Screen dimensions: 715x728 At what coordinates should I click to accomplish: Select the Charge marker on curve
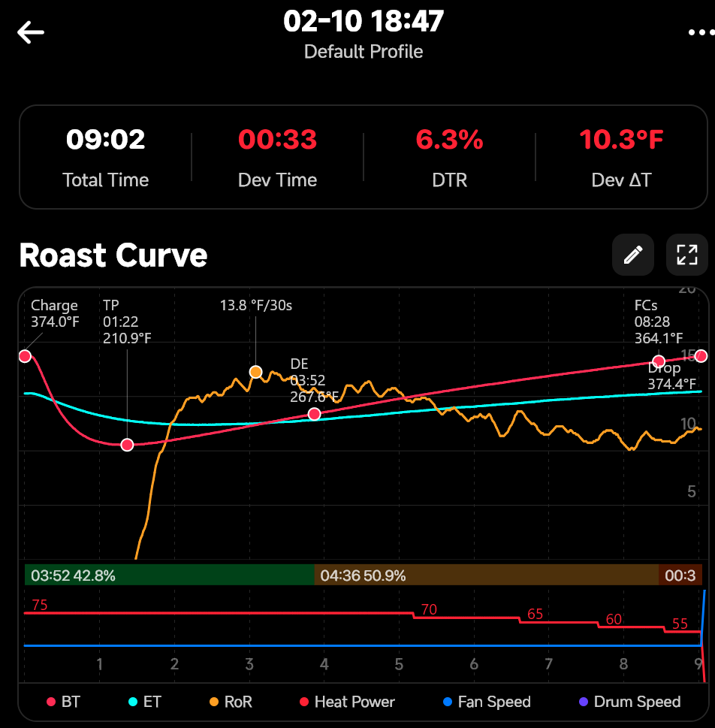pos(25,356)
